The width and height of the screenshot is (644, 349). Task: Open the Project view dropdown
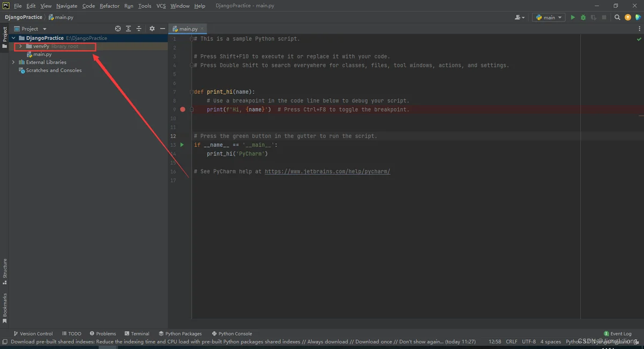30,29
